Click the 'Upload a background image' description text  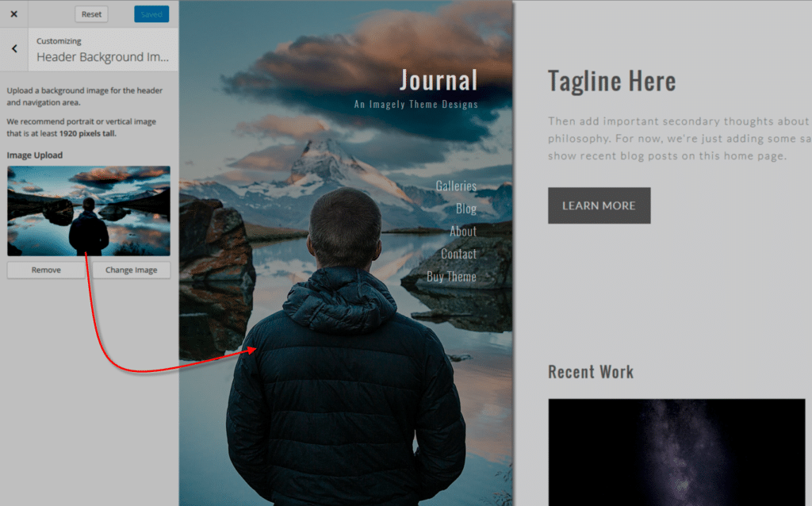click(x=84, y=96)
